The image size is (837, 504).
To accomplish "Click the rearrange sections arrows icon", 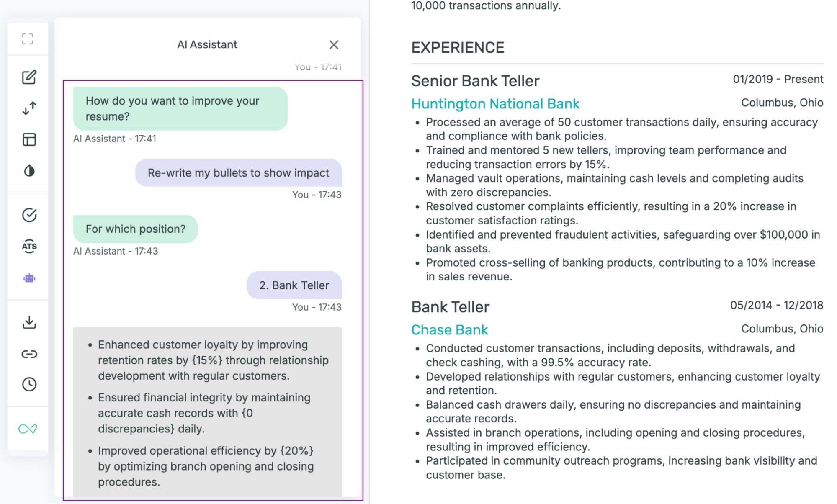I will click(29, 108).
